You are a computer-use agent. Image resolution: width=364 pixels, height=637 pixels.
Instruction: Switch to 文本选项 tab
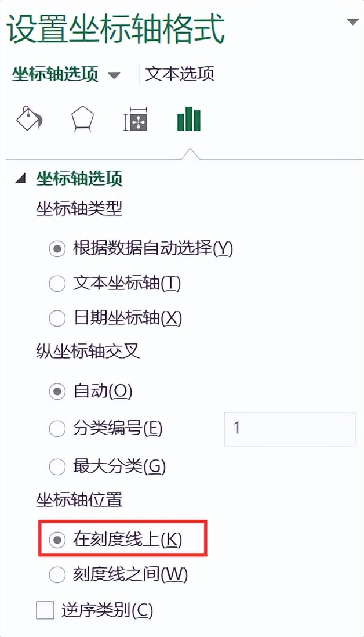[180, 74]
